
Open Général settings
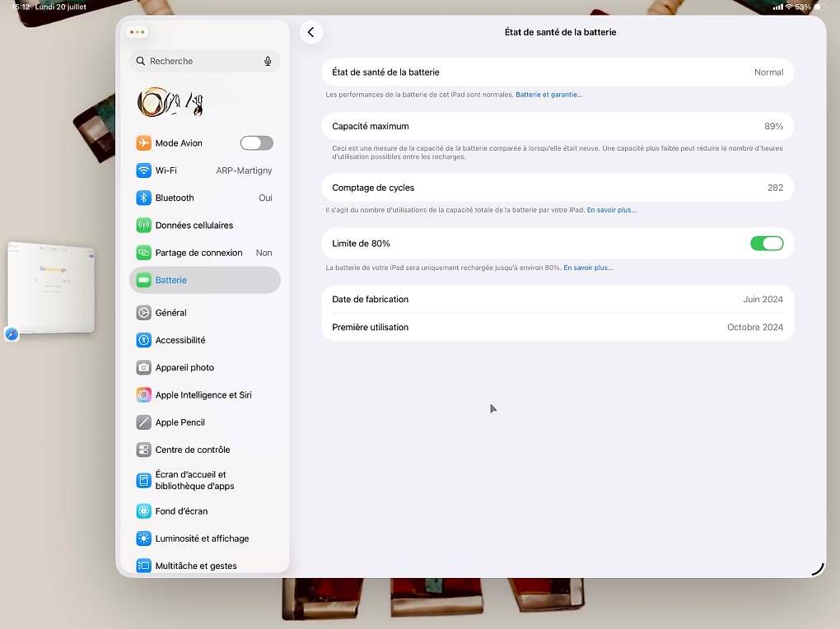[x=204, y=312]
